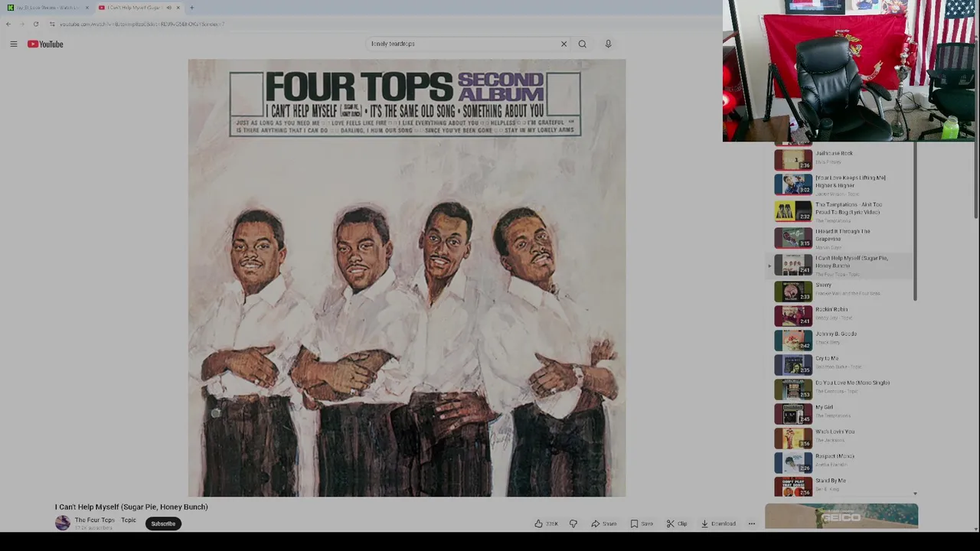Play Ain't Too Proud To Beg thumbnail
The width and height of the screenshot is (980, 551).
793,210
